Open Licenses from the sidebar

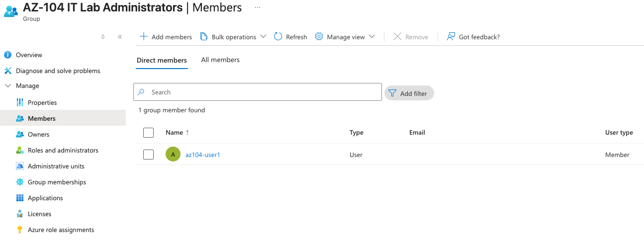[x=39, y=214]
